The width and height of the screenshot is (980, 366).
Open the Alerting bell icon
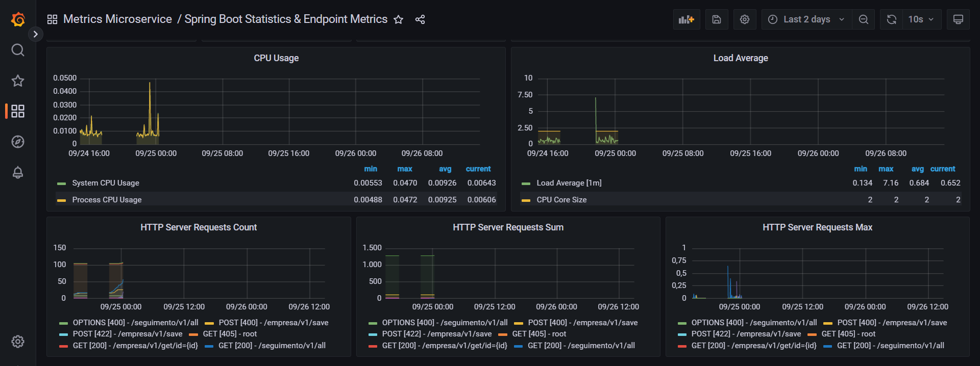pos(18,172)
